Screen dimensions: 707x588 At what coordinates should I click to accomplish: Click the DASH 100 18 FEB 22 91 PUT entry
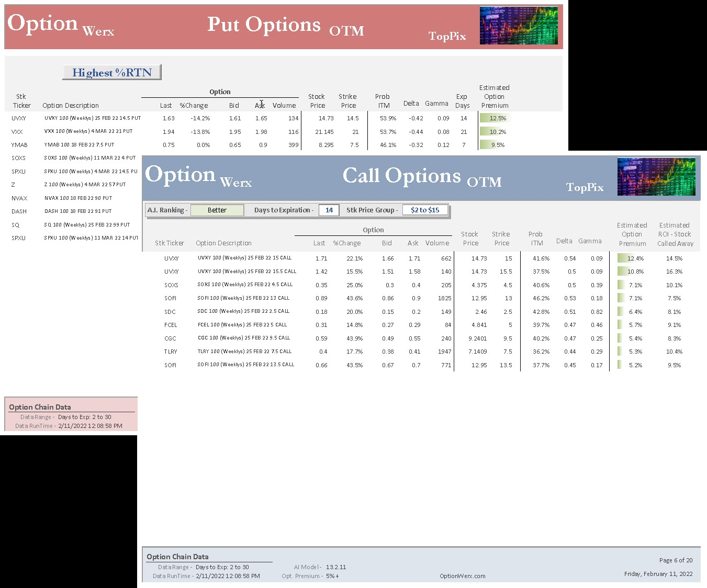click(x=78, y=211)
